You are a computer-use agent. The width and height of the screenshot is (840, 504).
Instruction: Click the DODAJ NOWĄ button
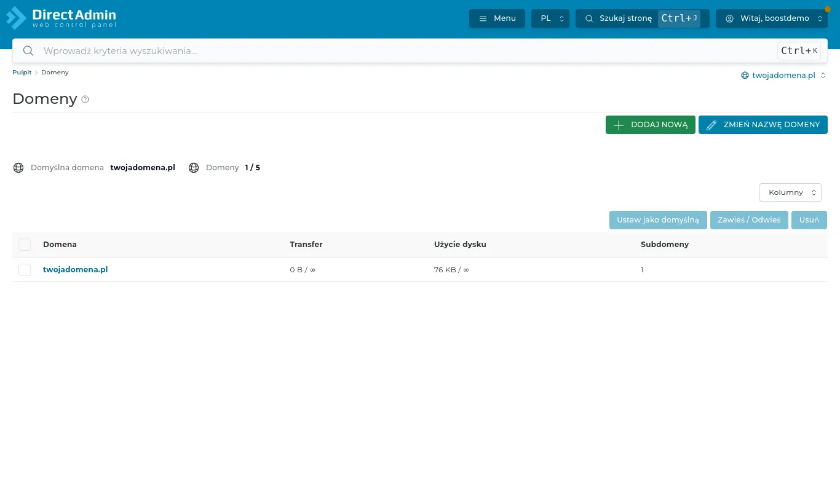pyautogui.click(x=651, y=125)
